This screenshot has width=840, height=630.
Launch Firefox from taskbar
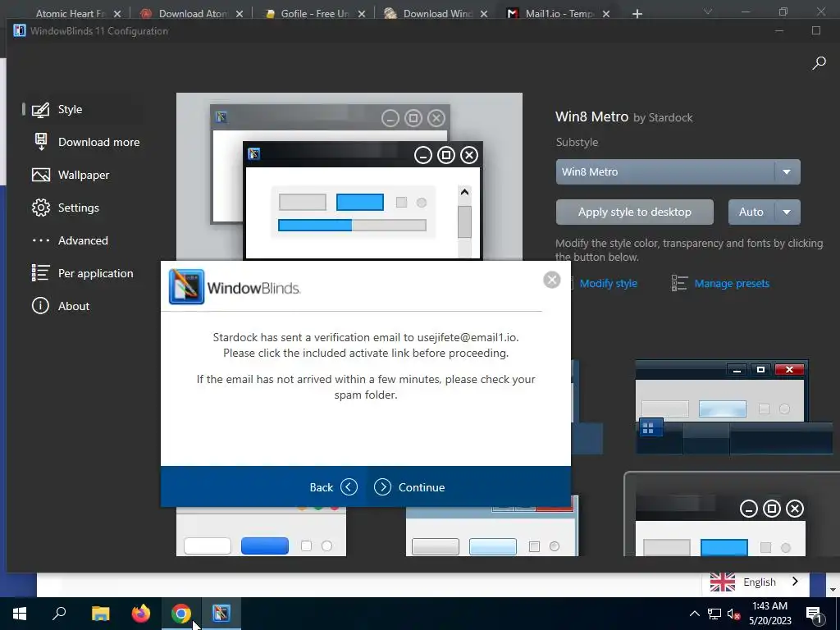pos(141,614)
